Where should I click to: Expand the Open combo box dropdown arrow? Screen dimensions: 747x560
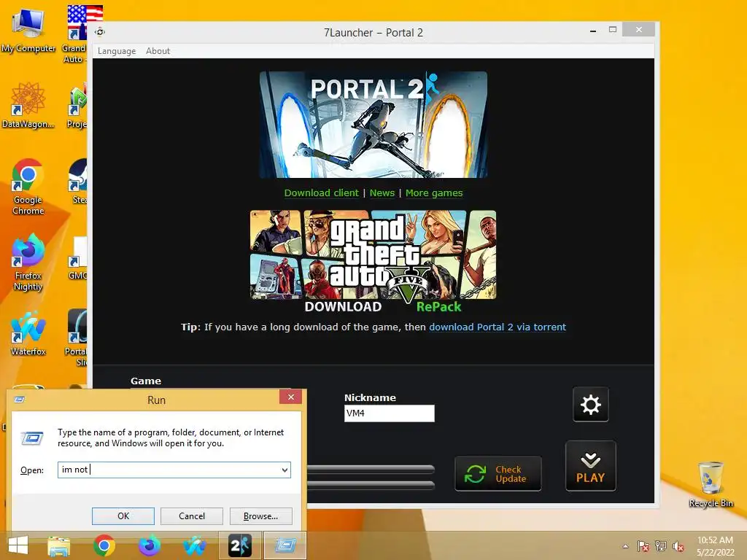click(285, 470)
